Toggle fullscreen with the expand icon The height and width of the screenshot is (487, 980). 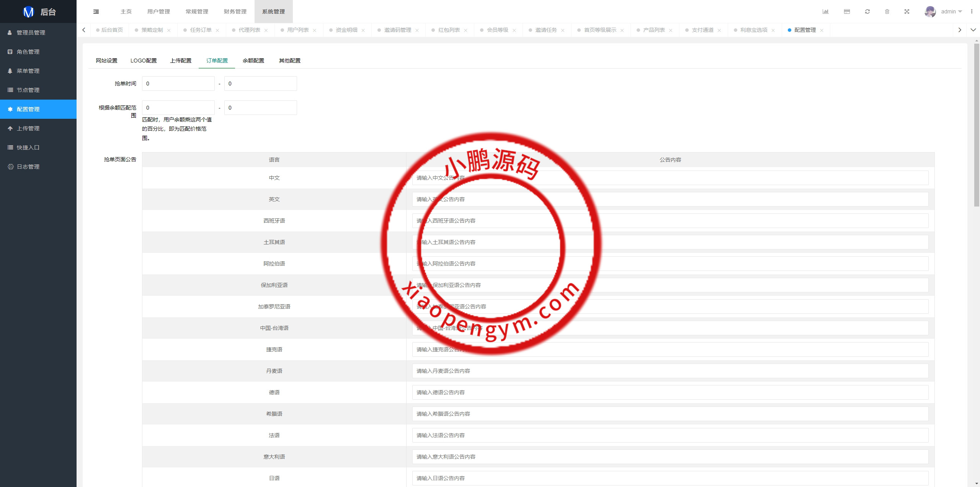click(907, 11)
